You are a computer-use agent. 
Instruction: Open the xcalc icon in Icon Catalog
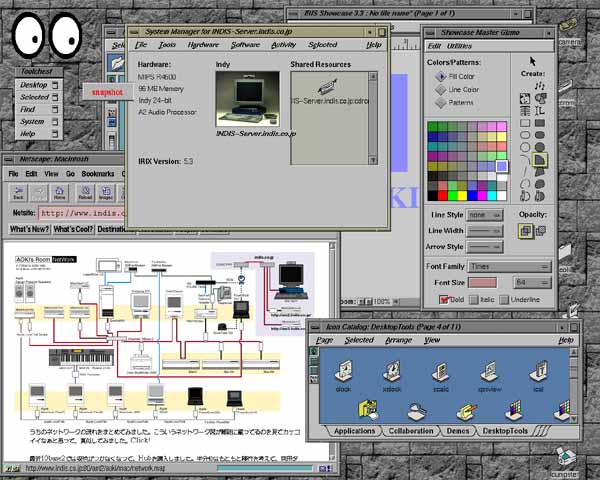pos(440,371)
